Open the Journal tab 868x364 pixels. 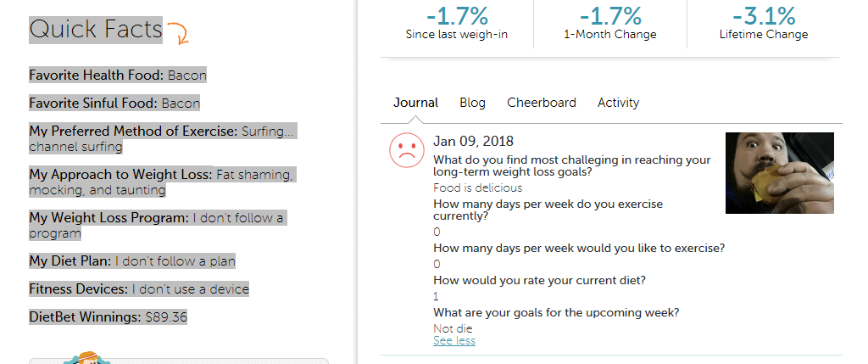click(415, 103)
